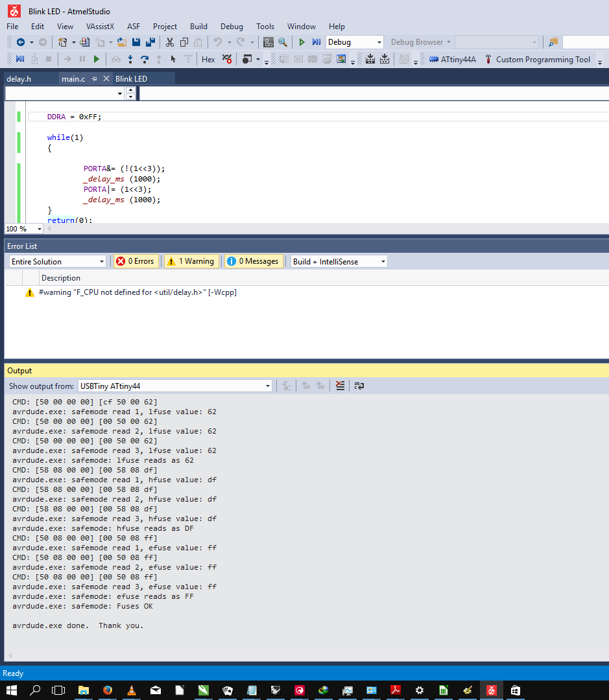Open File Explorer from the taskbar

[84, 690]
